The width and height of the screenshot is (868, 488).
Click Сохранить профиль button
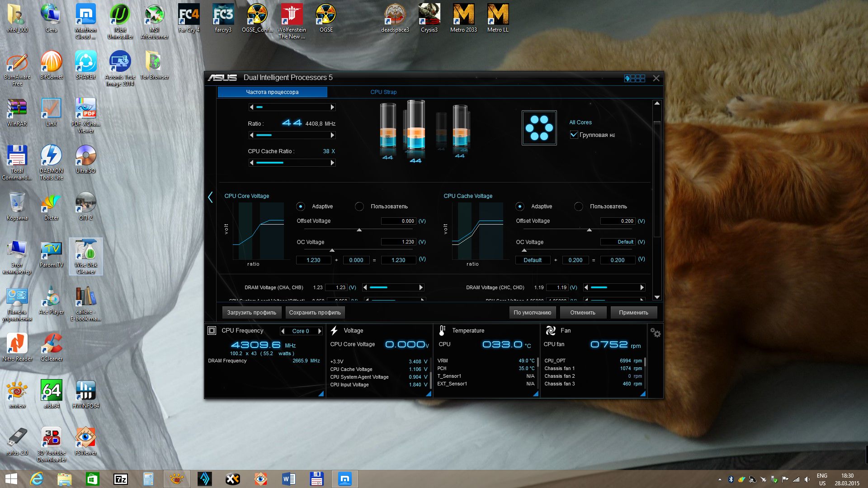coord(315,313)
